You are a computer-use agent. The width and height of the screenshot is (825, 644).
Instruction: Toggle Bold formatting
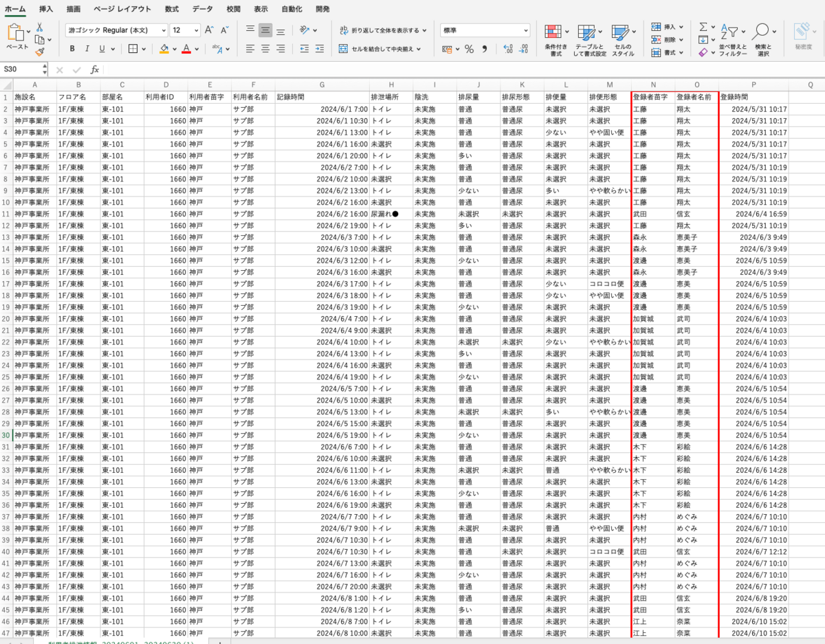[72, 49]
